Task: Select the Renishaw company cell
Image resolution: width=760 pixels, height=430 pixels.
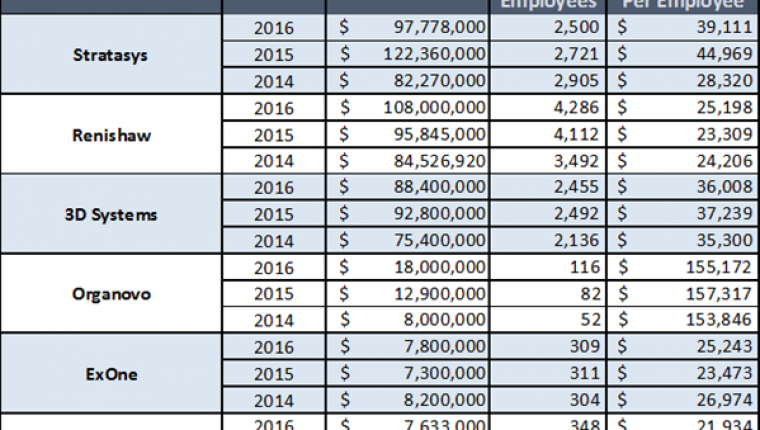Action: [111, 134]
